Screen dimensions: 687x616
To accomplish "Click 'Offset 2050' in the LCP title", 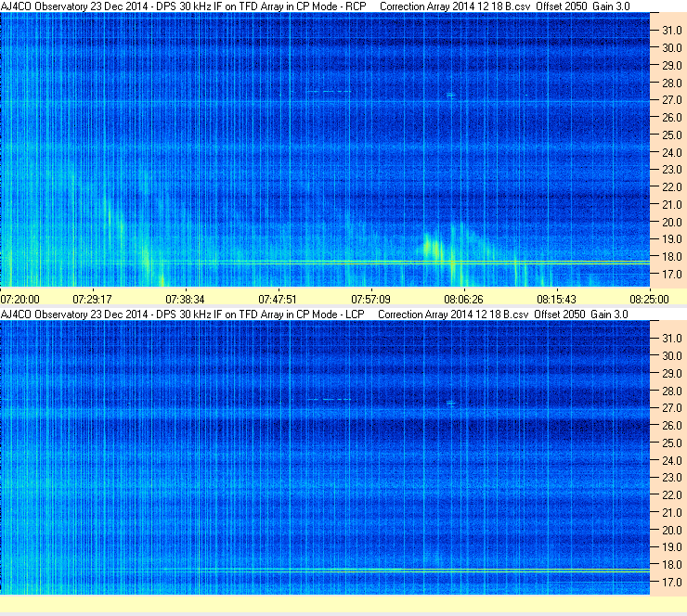I will (560, 314).
